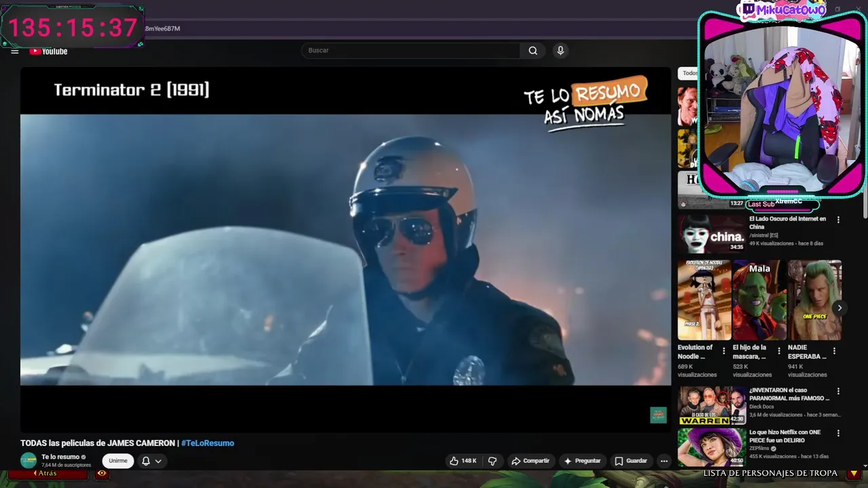Click the browser address bar URL text
868x488 pixels.
point(163,28)
